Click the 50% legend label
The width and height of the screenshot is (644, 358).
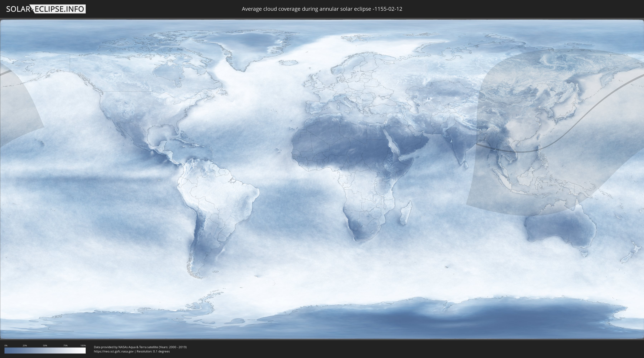tap(45, 345)
